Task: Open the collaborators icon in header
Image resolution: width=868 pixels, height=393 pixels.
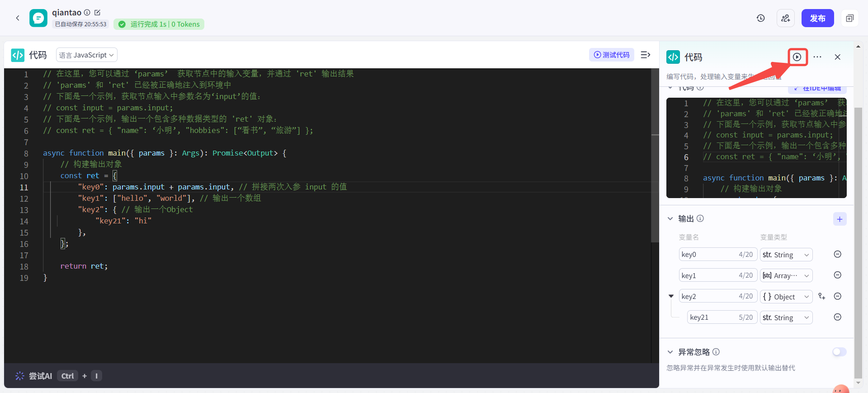Action: click(x=786, y=18)
